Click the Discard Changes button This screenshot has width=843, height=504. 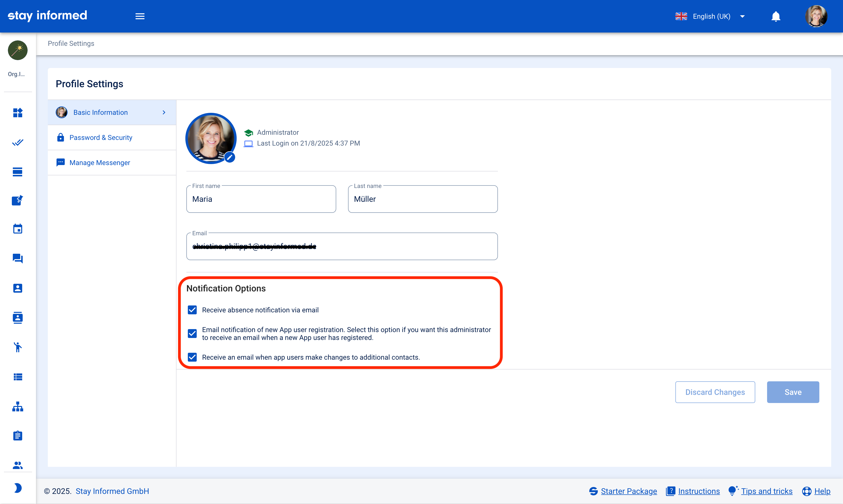(715, 392)
